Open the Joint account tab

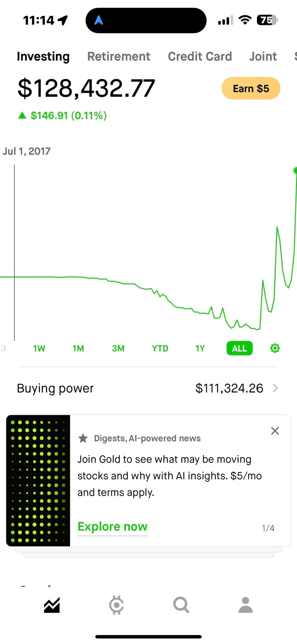click(x=263, y=56)
